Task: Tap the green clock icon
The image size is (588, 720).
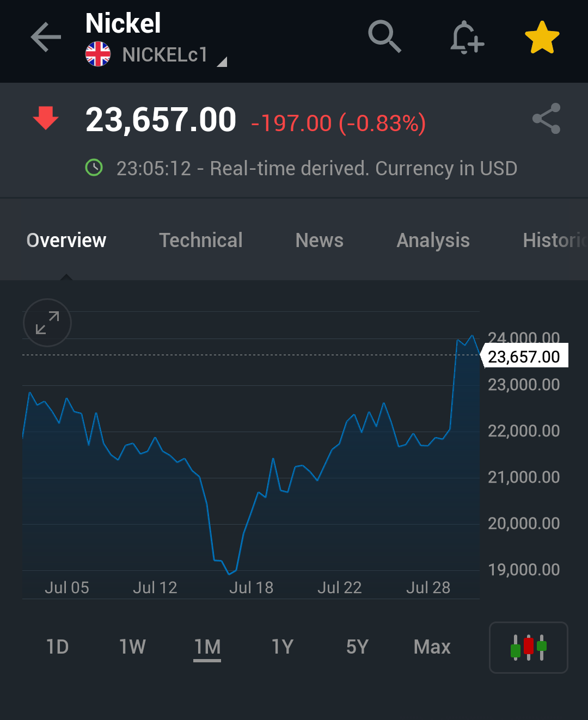Action: click(94, 168)
